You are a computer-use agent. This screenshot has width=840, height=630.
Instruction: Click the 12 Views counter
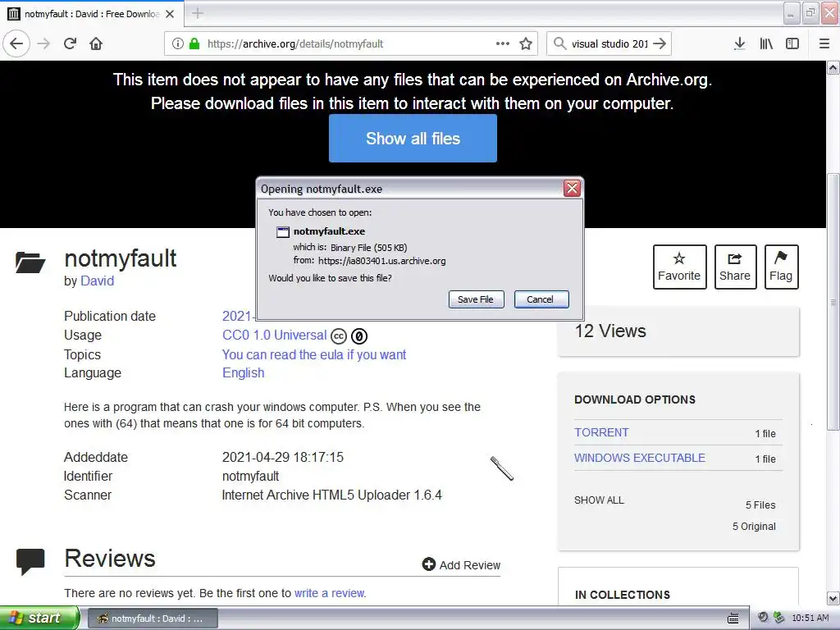pos(610,331)
